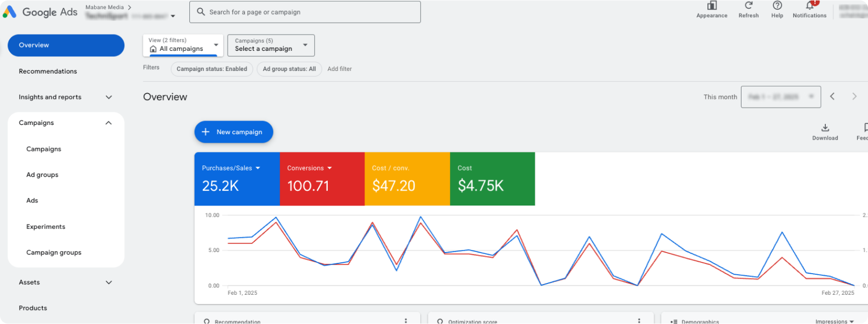This screenshot has width=868, height=324.
Task: Open the Help icon
Action: coord(777,6)
